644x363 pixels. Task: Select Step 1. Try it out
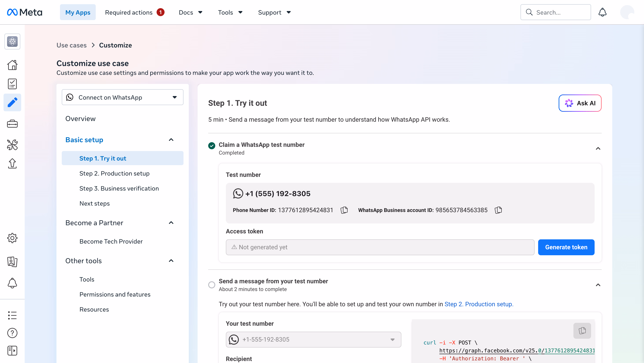122,158
